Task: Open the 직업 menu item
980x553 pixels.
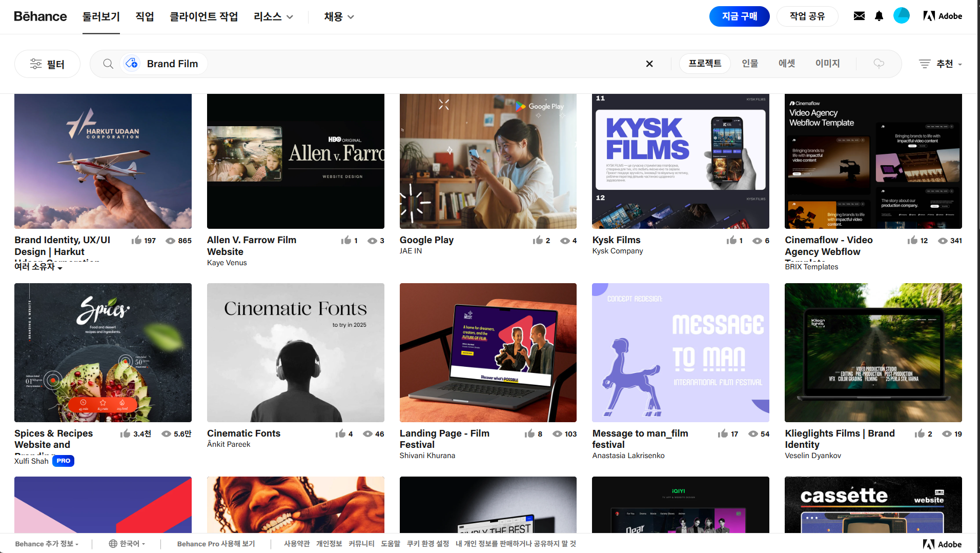Action: [x=145, y=16]
